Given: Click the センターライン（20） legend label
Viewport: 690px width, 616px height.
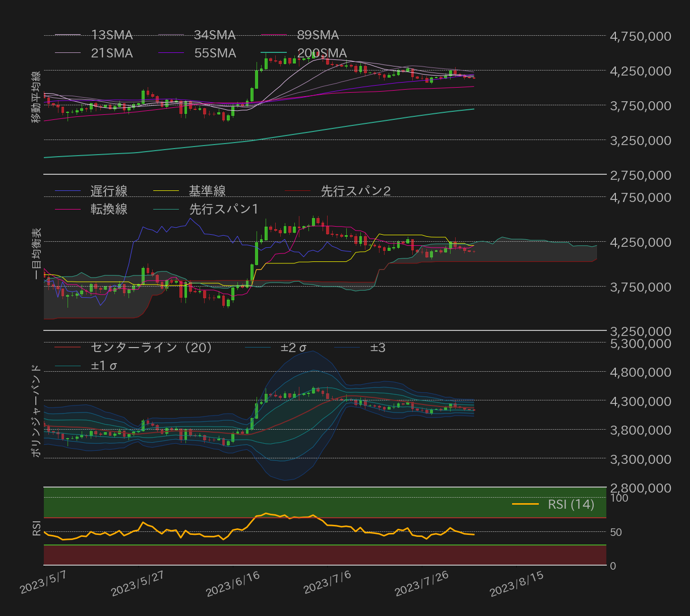Looking at the screenshot, I should [x=152, y=348].
